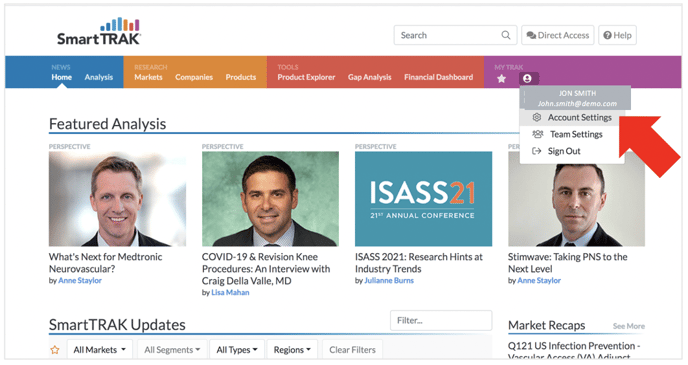Click author Julianne Burns link
Screen dimensions: 688x365
[389, 280]
